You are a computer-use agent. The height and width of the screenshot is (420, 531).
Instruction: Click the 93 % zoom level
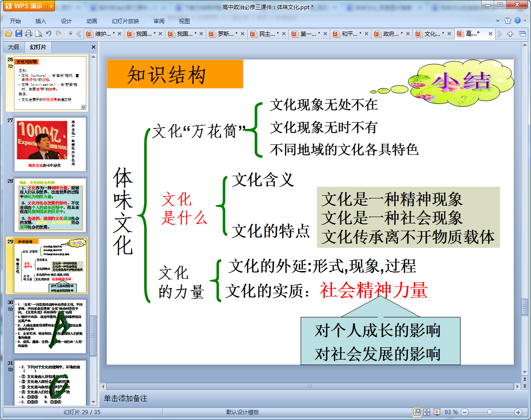pos(451,412)
